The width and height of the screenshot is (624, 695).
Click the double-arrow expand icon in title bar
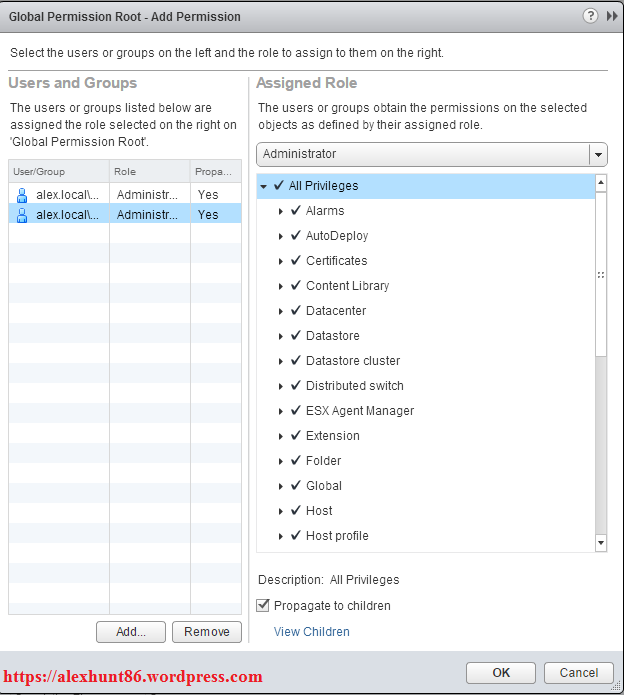[612, 17]
